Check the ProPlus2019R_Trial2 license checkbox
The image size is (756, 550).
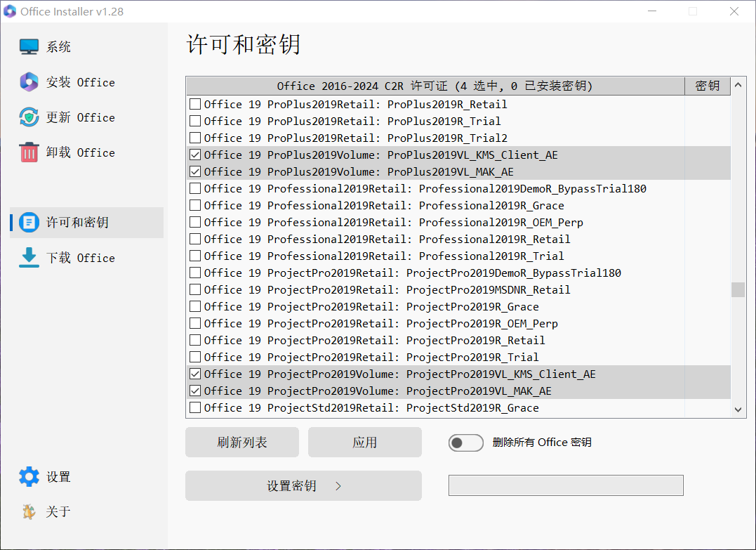point(195,138)
